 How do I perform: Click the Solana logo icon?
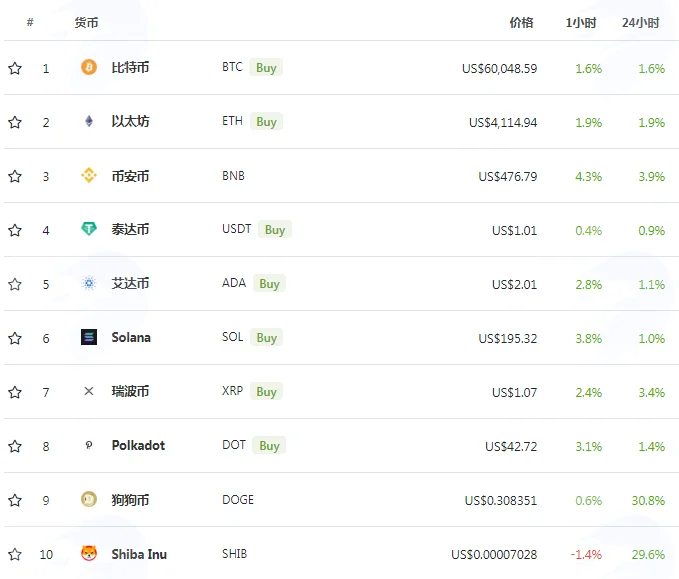(89, 337)
